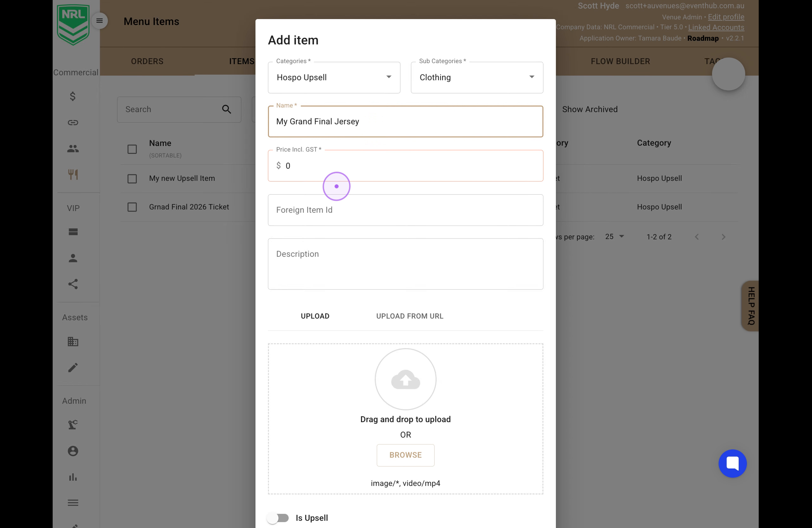This screenshot has height=528, width=812.
Task: Open the dollar sign Commercial section
Action: [x=73, y=96]
